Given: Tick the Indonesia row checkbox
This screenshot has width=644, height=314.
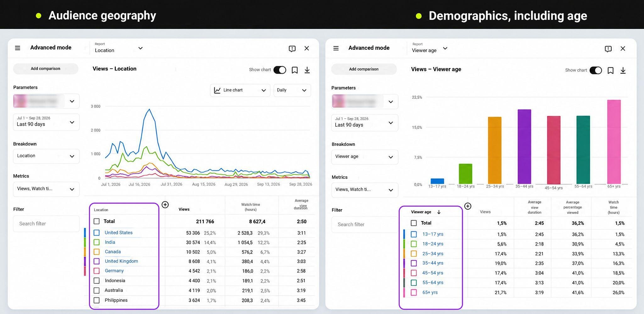Looking at the screenshot, I should click(97, 281).
